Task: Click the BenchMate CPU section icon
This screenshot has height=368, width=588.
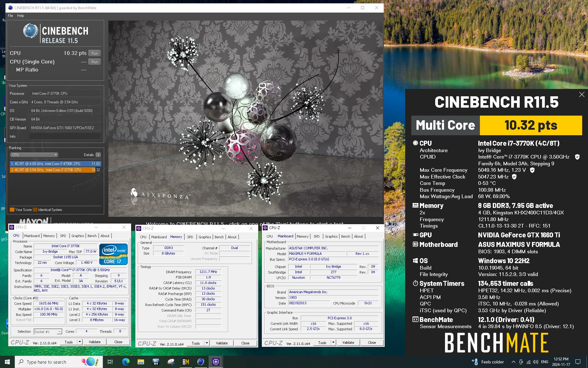Action: (x=415, y=143)
